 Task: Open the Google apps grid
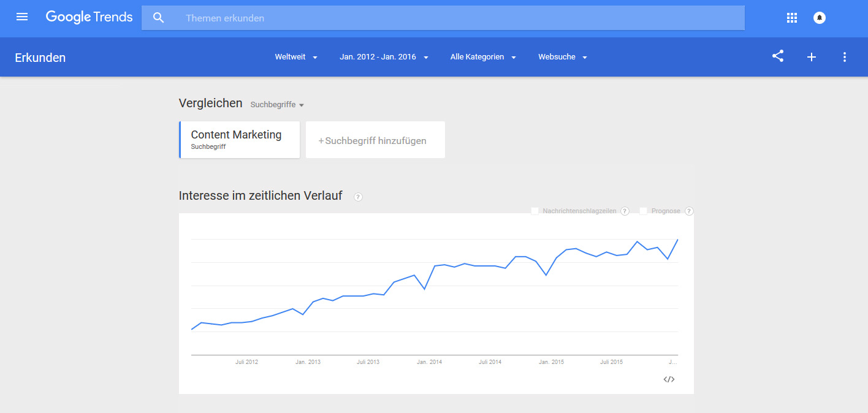(791, 18)
